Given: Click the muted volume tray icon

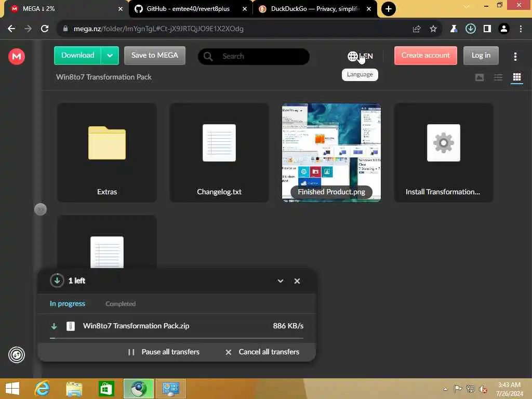Looking at the screenshot, I should [483, 389].
